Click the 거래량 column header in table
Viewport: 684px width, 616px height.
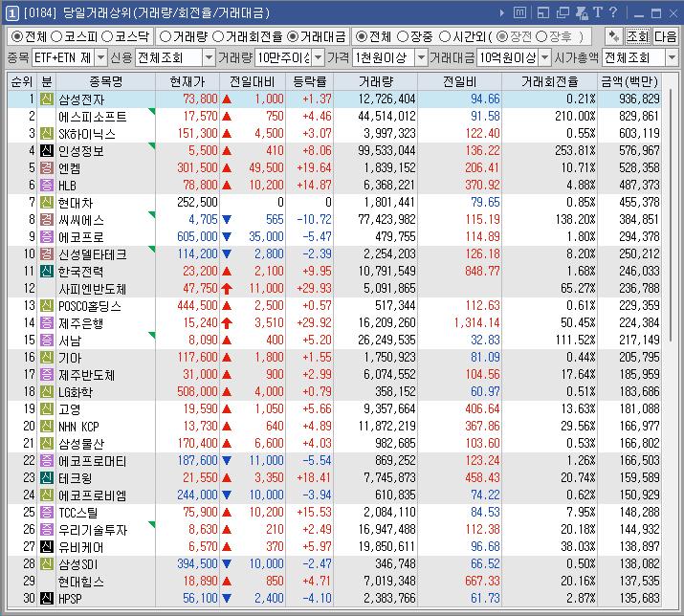point(376,81)
